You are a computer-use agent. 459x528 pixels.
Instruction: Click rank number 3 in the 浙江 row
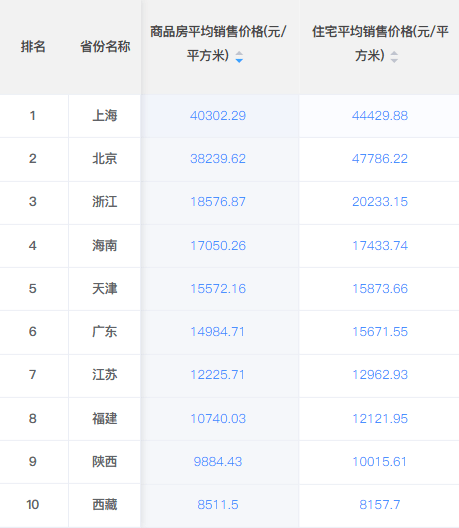coord(33,202)
